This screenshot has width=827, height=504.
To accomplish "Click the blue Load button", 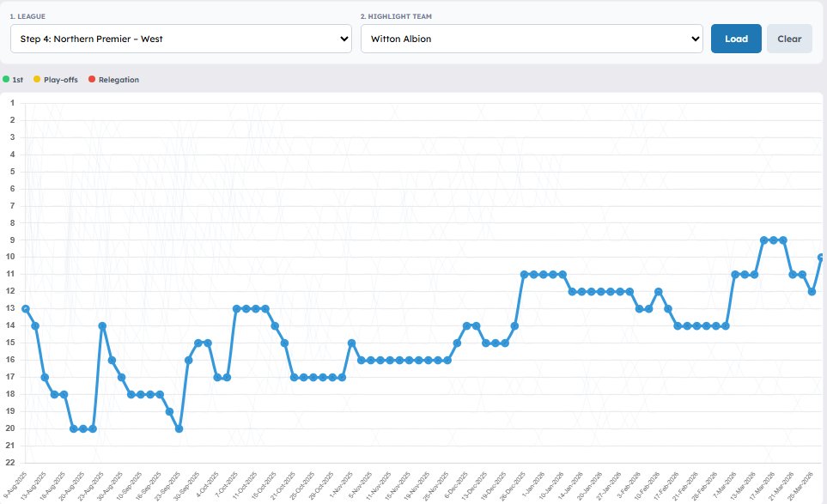I will click(736, 39).
